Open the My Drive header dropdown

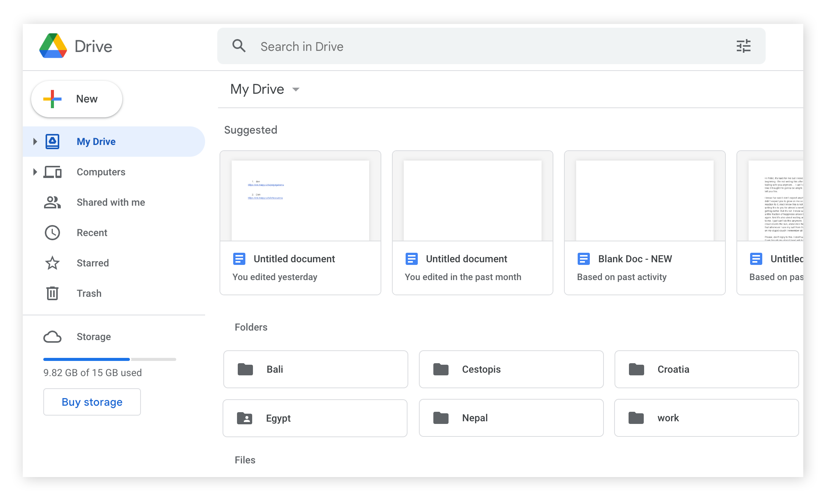click(296, 90)
